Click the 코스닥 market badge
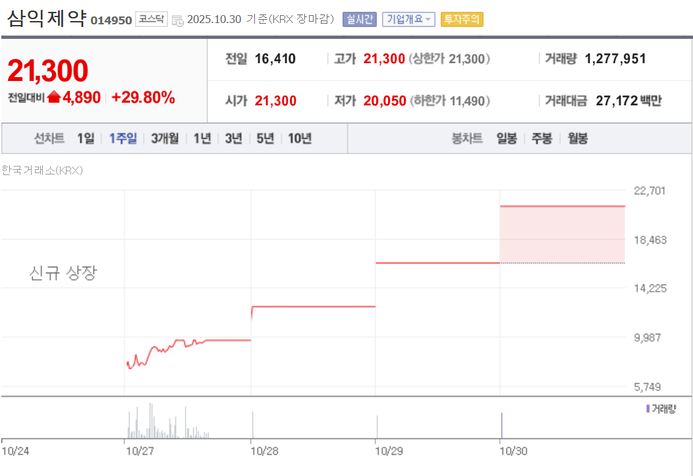This screenshot has height=476, width=693. 152,19
